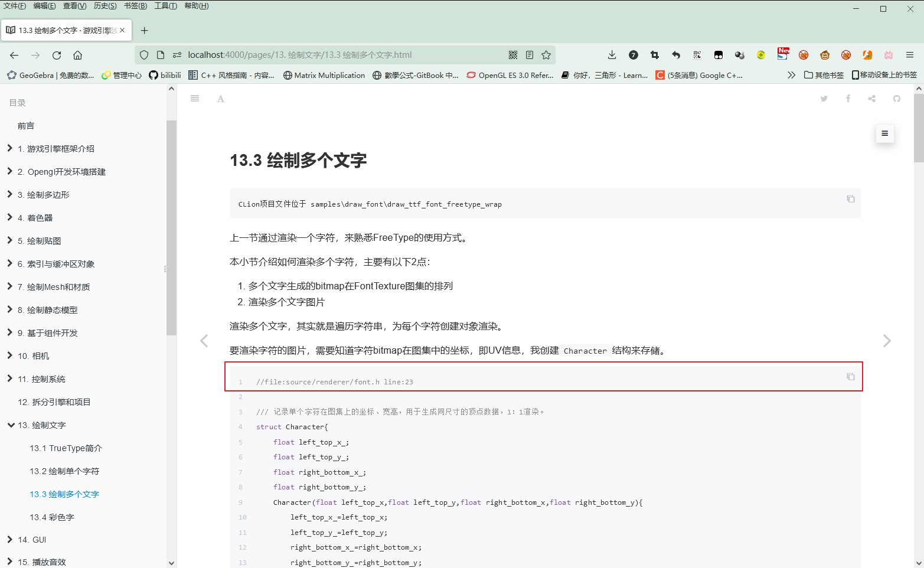
Task: Open 移动设备上的书签 folder
Action: click(884, 75)
